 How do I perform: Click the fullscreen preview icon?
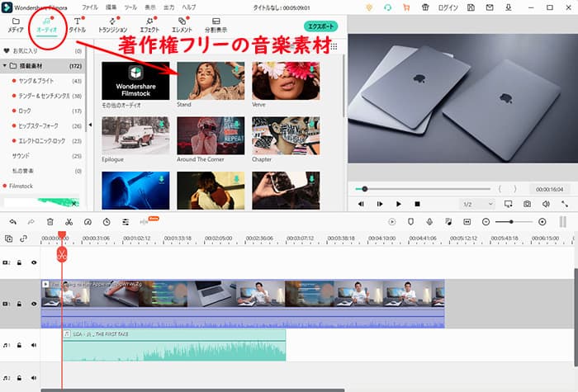pyautogui.click(x=565, y=204)
